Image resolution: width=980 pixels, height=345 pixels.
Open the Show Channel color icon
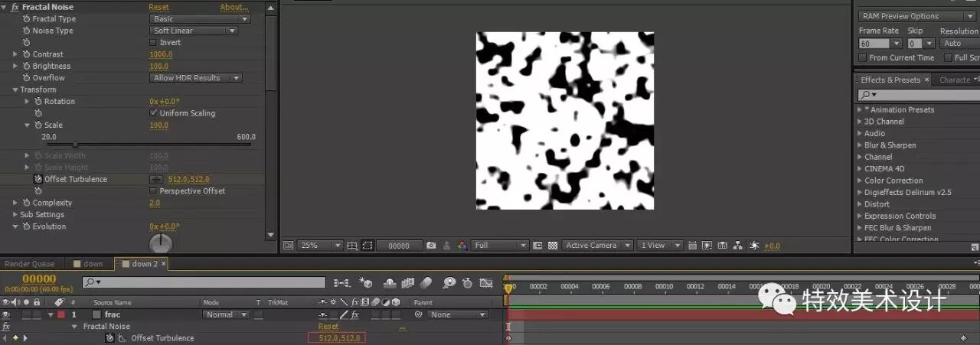click(x=462, y=246)
